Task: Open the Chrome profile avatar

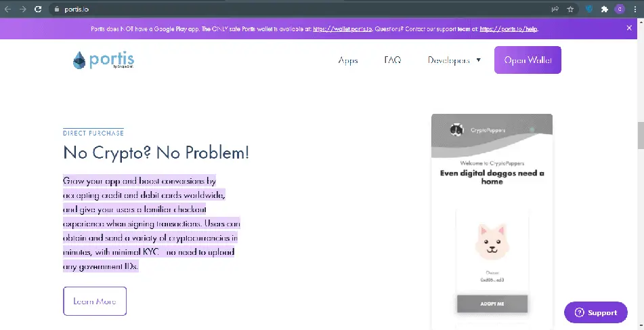Action: pyautogui.click(x=620, y=9)
